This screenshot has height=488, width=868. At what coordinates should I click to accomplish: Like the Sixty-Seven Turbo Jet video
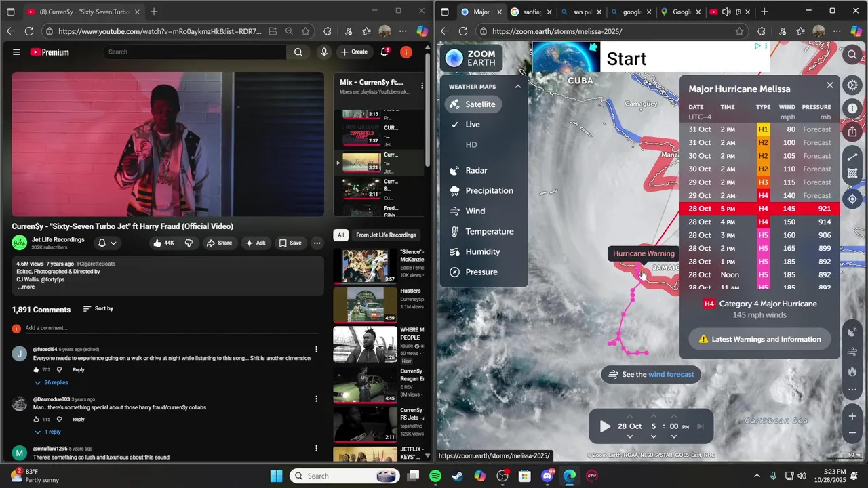[x=163, y=243]
